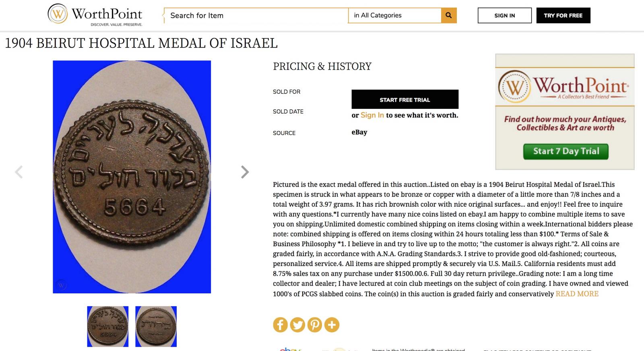Follow the orange "Sign In" link

pos(372,115)
